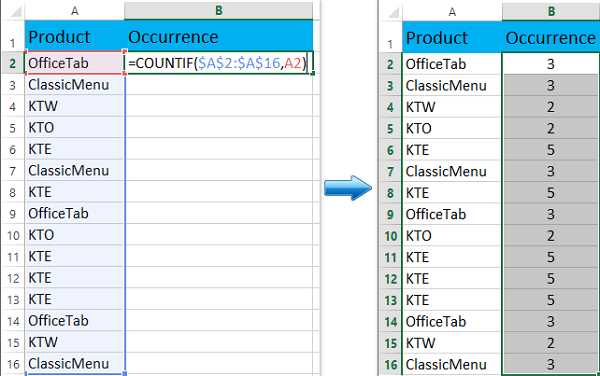
Task: Click the fill handle of the COUNTIF formula cell
Action: 313,73
